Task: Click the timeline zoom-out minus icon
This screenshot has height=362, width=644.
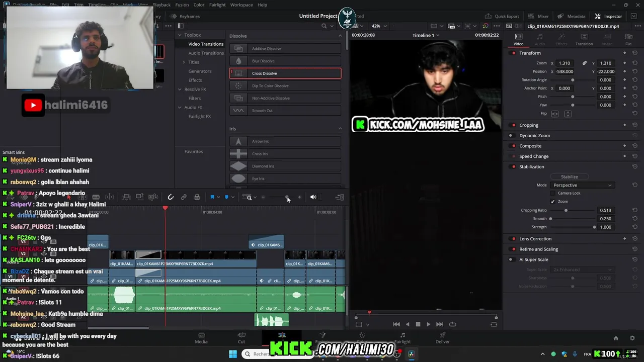Action: [x=263, y=197]
